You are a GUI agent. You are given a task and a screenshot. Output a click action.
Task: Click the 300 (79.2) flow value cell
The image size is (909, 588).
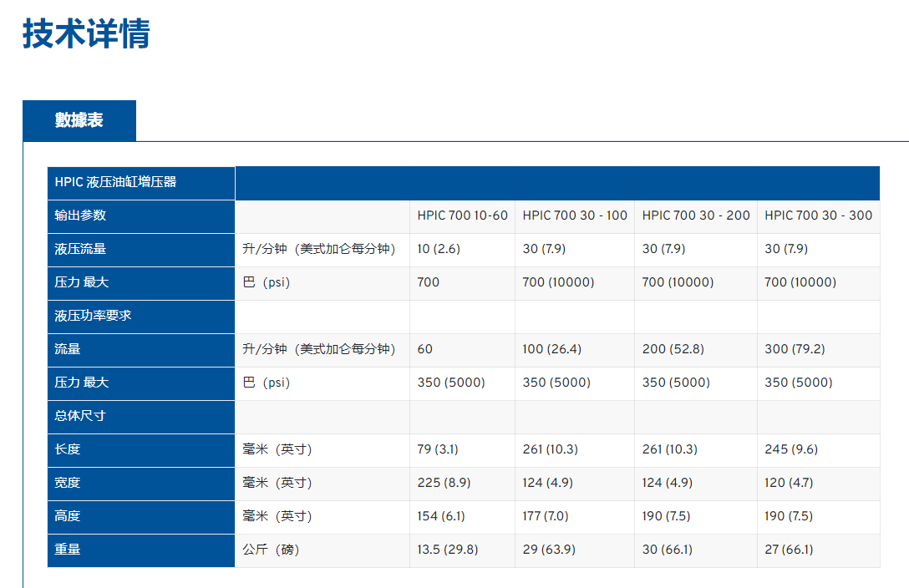click(x=794, y=349)
